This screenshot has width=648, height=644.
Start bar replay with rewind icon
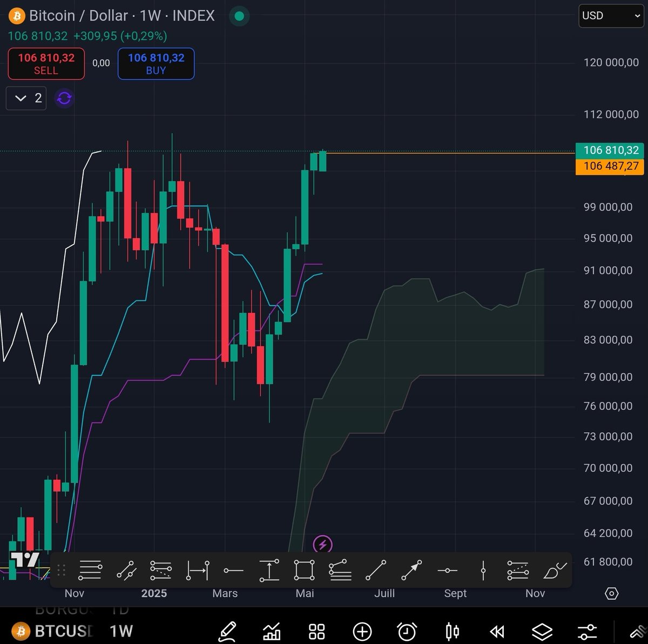(x=497, y=631)
